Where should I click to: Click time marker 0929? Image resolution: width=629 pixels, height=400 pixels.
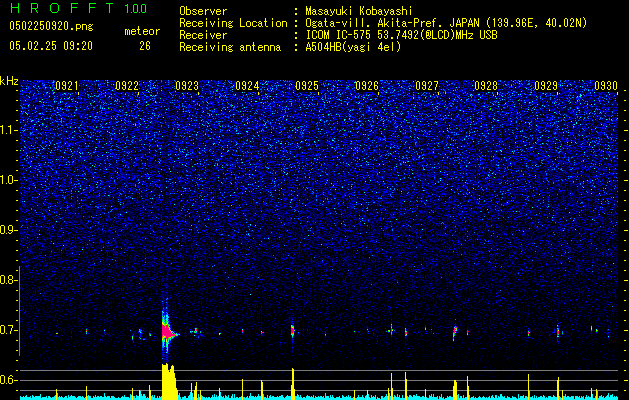coord(546,86)
